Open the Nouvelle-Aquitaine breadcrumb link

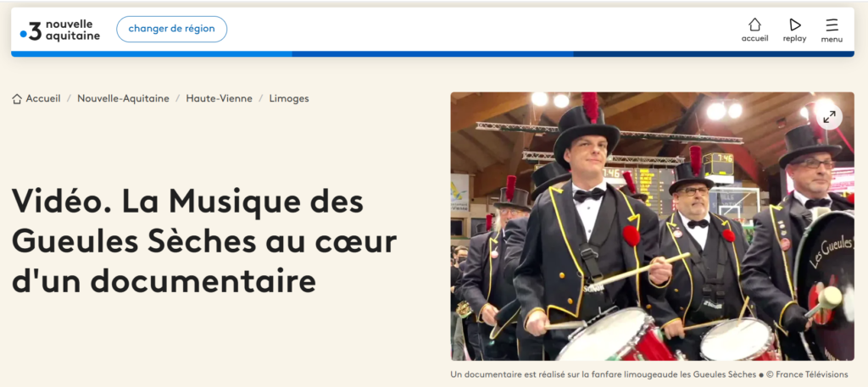click(x=124, y=98)
